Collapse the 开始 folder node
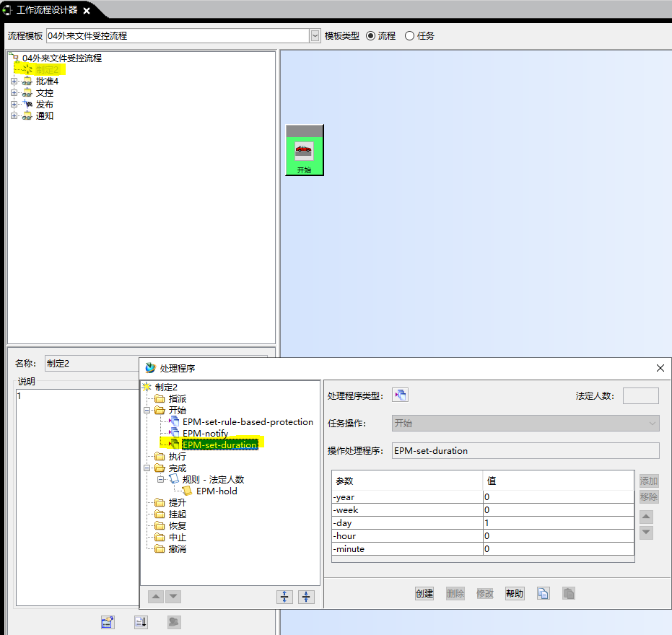This screenshot has height=635, width=672. (x=147, y=410)
